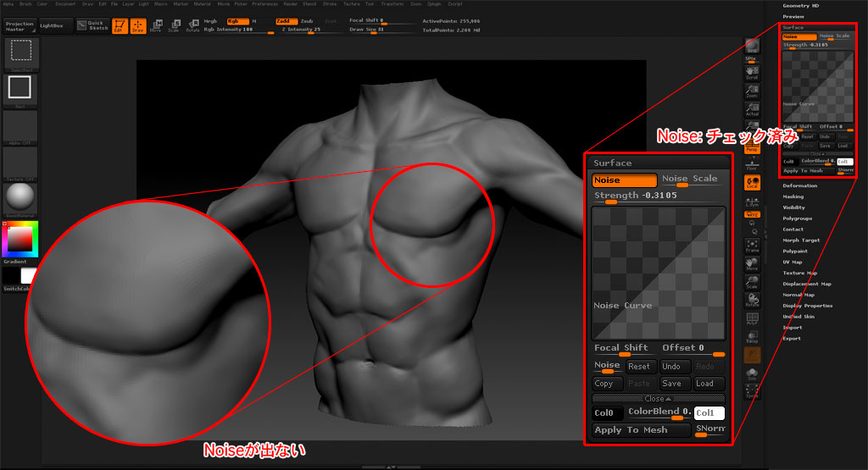Toggle Draw mode
This screenshot has width=868, height=470.
(x=138, y=26)
